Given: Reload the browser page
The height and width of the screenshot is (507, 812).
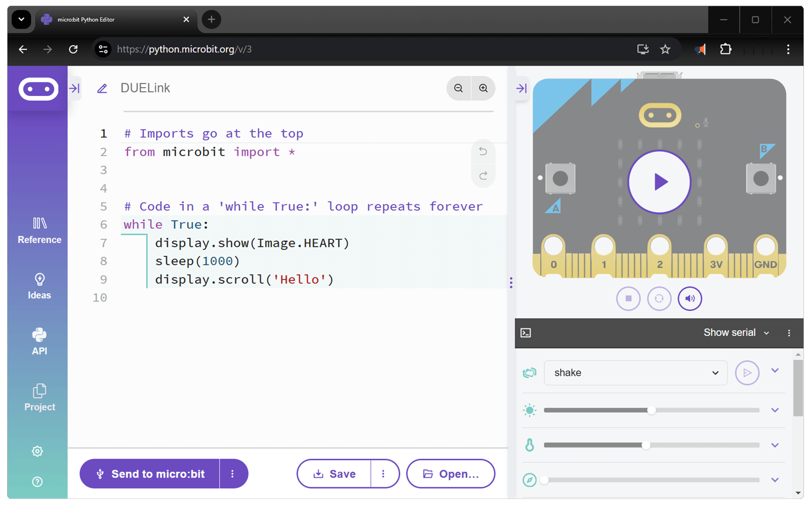Looking at the screenshot, I should [73, 49].
